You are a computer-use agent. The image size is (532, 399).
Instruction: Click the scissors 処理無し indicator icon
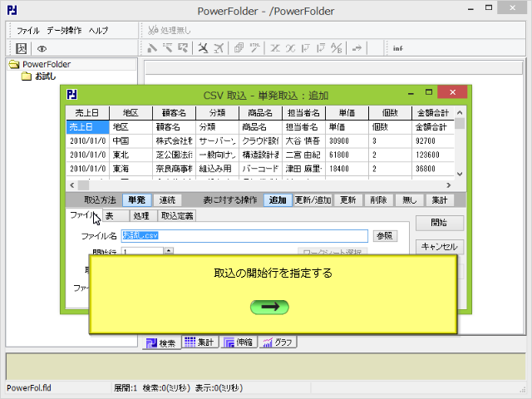[x=153, y=30]
